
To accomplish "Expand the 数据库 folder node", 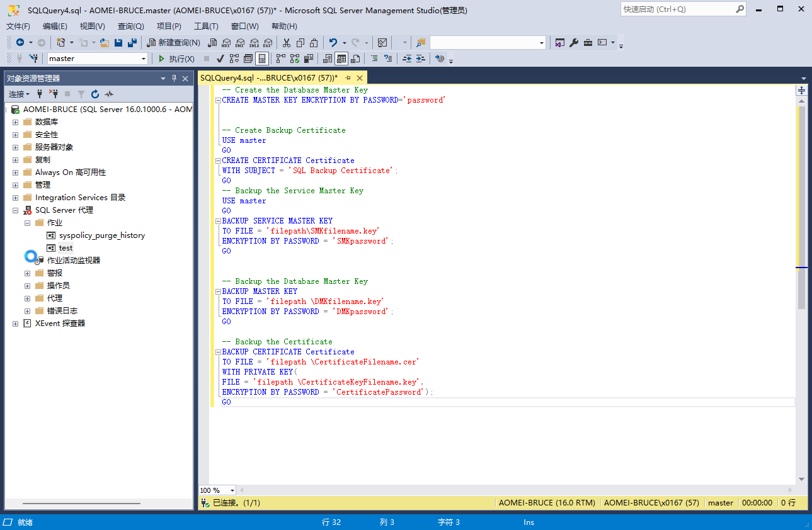I will tap(15, 122).
